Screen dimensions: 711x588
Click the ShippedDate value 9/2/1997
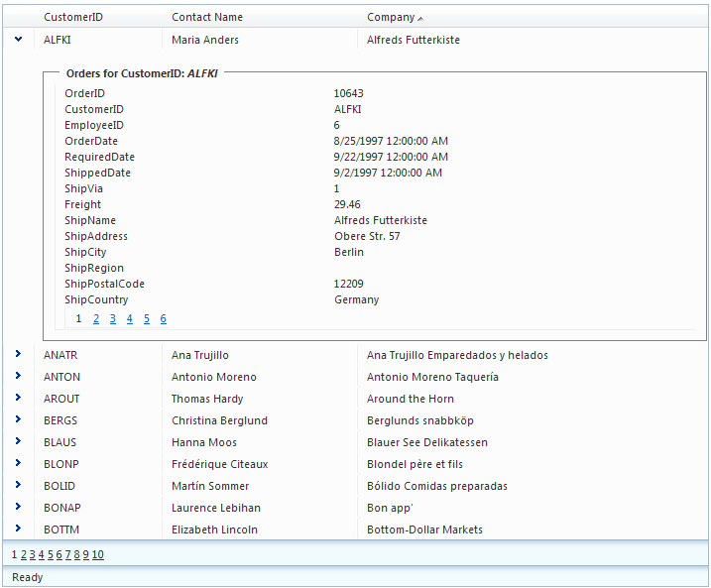pos(388,173)
